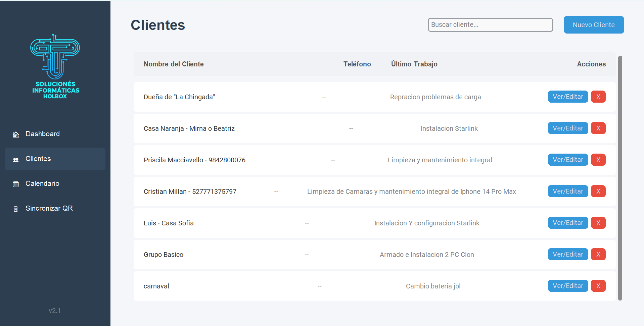Click the Calendario calendar icon
644x326 pixels.
(16, 184)
